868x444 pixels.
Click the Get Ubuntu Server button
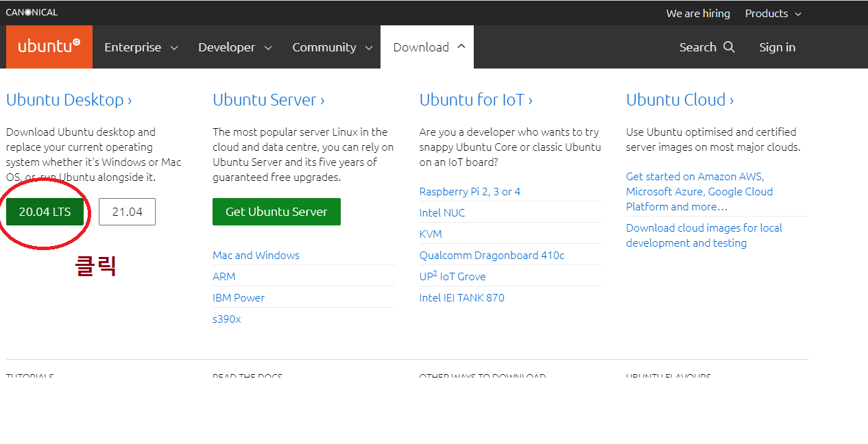point(276,212)
